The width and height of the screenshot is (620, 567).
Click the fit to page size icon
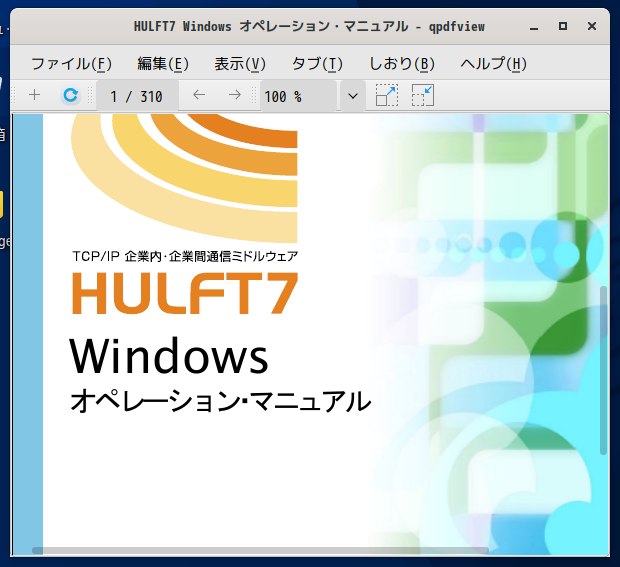[423, 95]
